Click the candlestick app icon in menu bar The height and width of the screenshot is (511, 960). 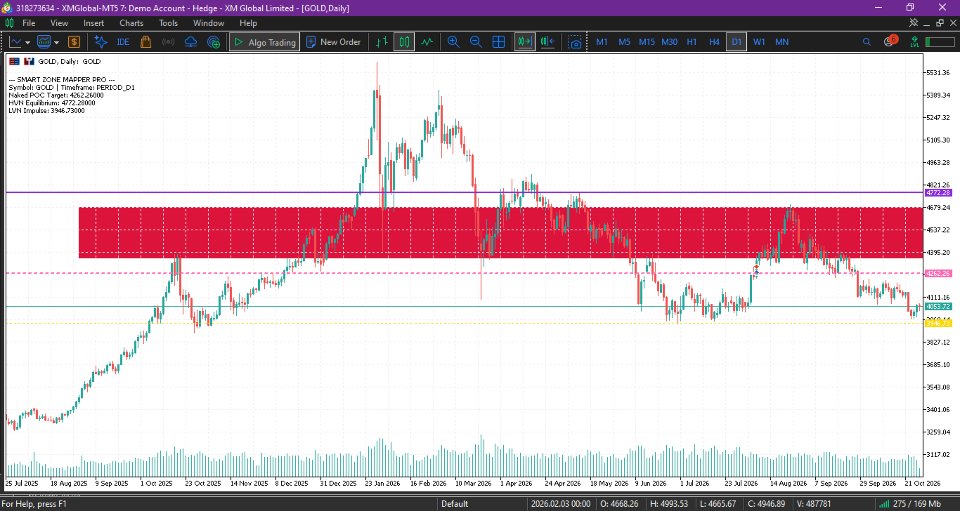(x=9, y=23)
